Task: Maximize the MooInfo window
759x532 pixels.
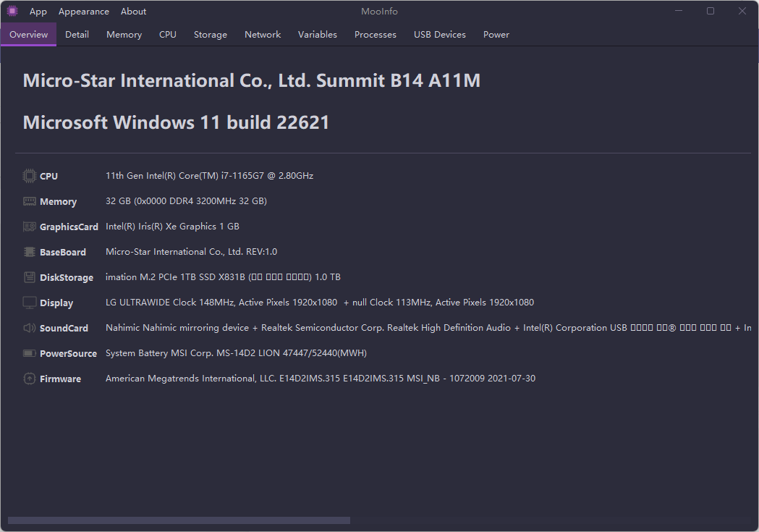Action: coord(711,11)
